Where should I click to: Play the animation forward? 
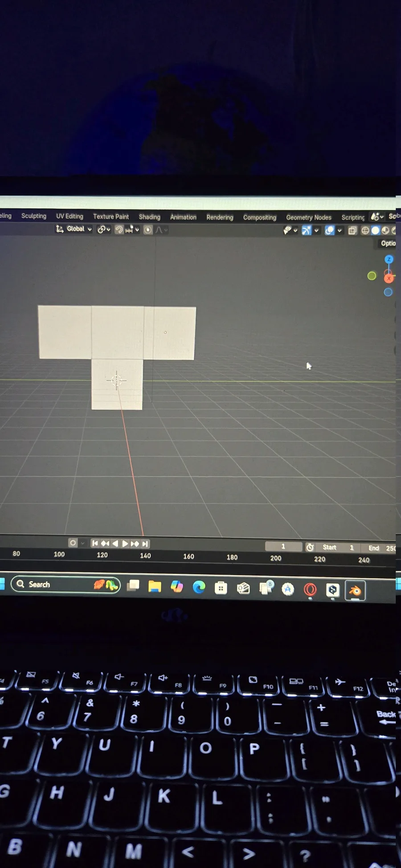[x=125, y=544]
